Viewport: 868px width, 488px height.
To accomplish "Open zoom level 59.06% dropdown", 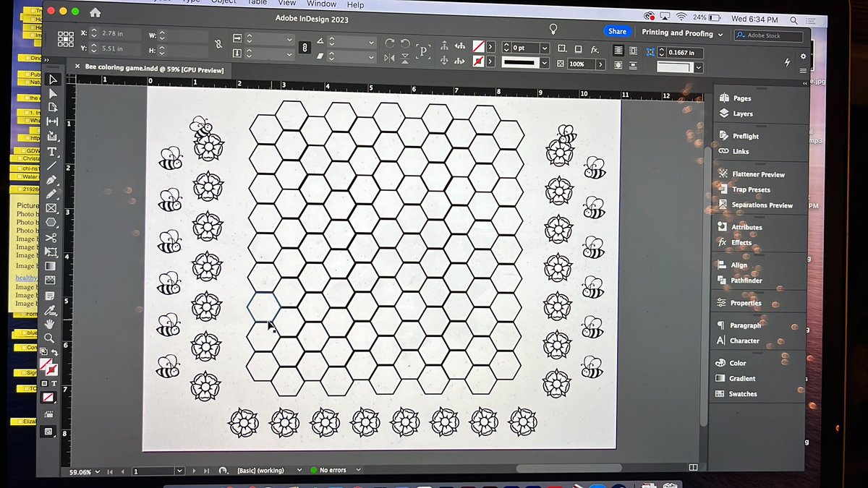I will tap(97, 472).
